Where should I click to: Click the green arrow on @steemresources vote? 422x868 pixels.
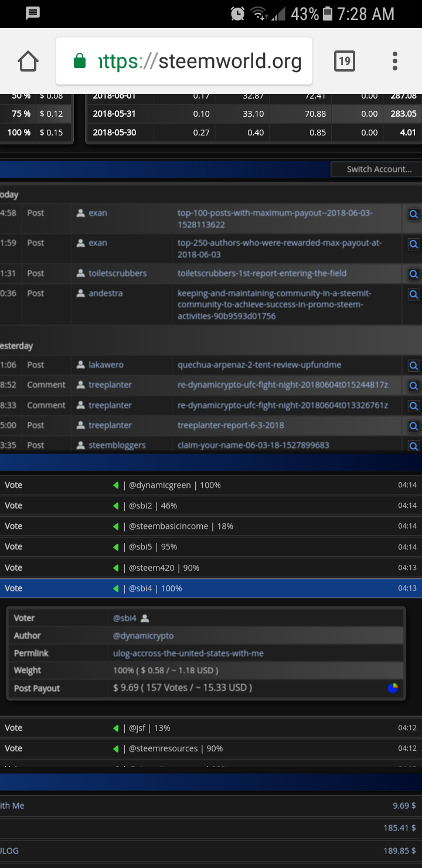[x=116, y=748]
